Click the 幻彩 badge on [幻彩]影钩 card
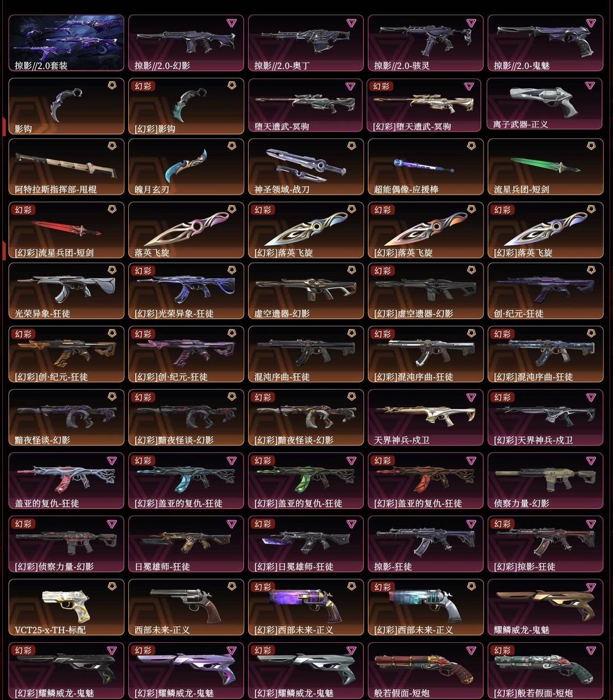Screen dimensions: 613x700 (143, 87)
